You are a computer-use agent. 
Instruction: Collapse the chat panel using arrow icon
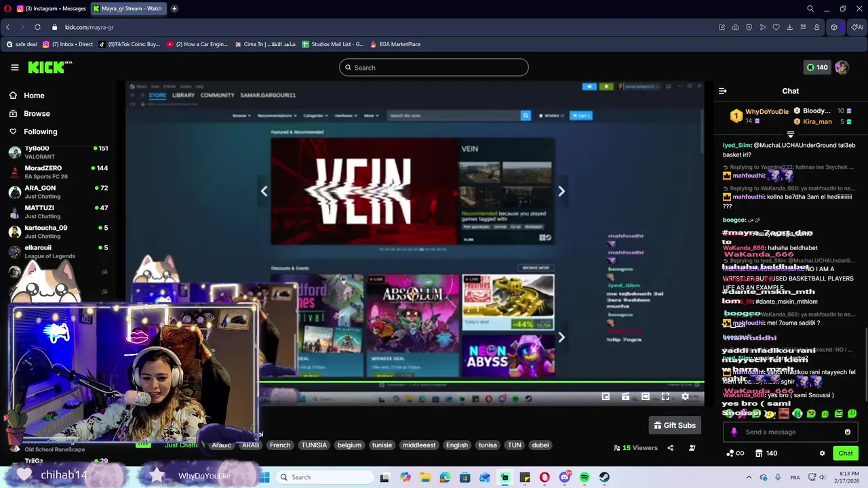[723, 91]
